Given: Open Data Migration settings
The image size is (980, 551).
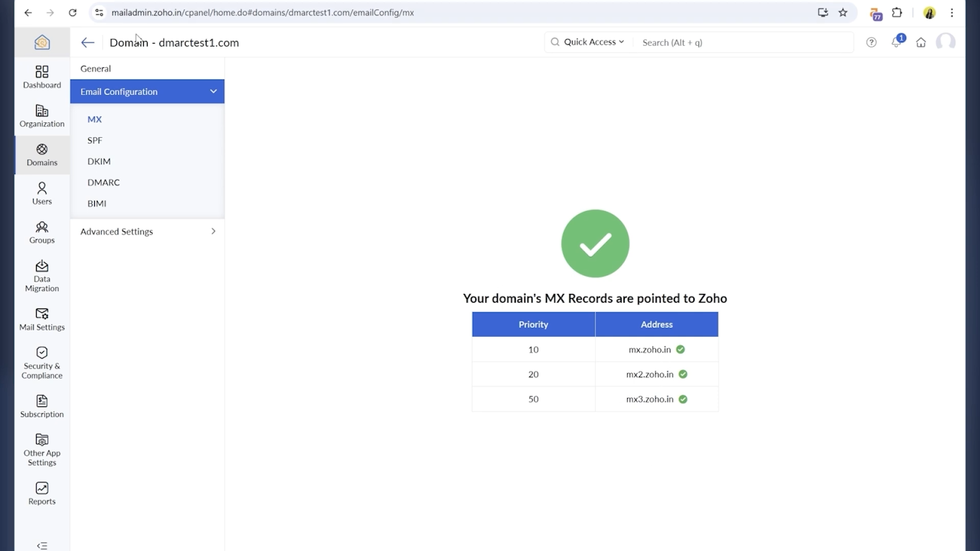Looking at the screenshot, I should point(41,274).
